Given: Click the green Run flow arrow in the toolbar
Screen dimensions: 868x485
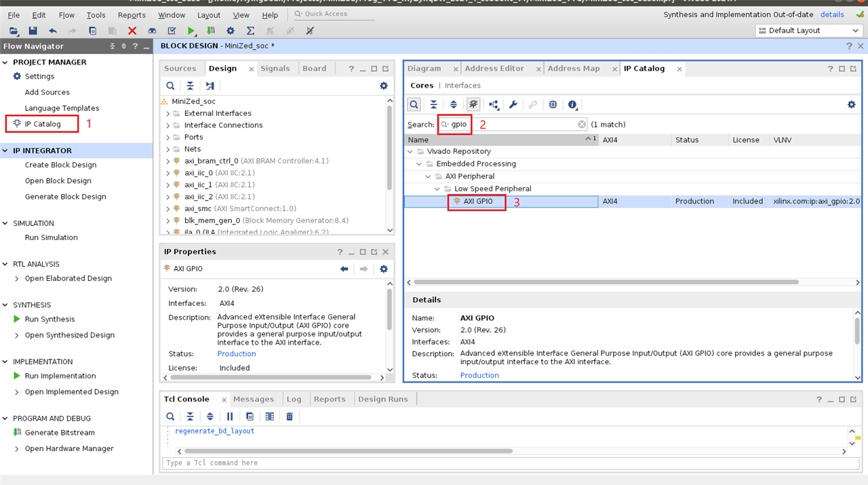Looking at the screenshot, I should coord(192,31).
